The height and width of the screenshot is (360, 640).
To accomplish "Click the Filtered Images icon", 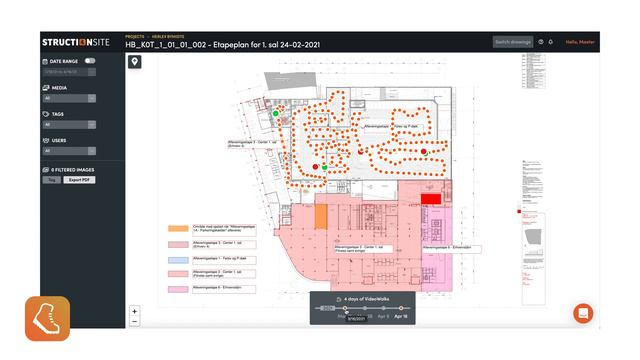I will 46,169.
